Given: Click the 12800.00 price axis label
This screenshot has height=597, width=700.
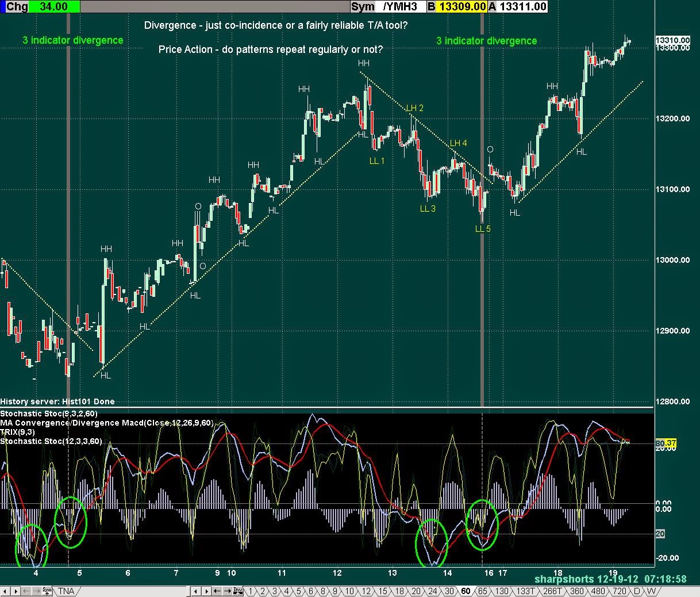Looking at the screenshot, I should [x=672, y=401].
